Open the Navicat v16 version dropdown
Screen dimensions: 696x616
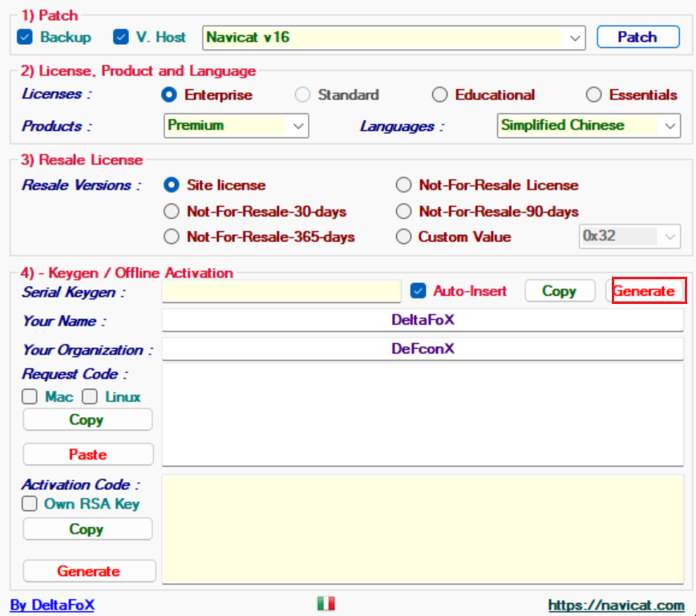click(x=575, y=37)
